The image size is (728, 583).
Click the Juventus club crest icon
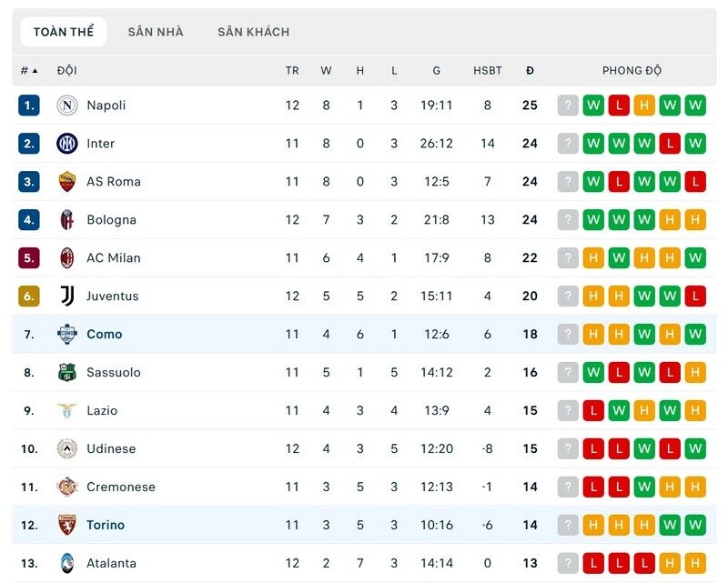click(x=67, y=297)
